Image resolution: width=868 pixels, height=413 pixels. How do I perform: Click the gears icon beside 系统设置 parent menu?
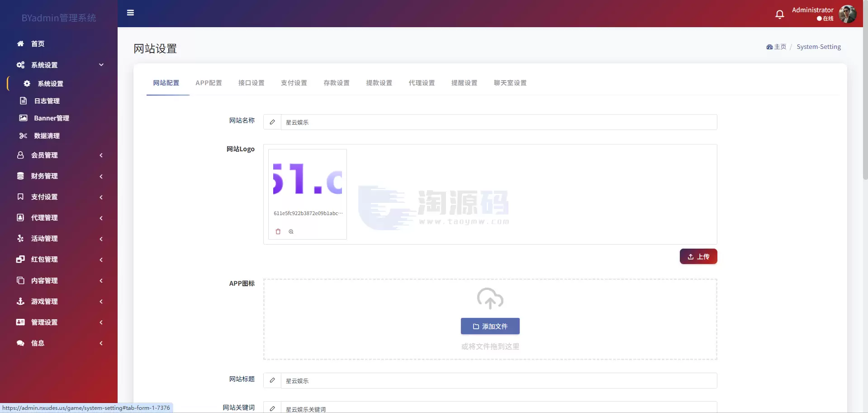tap(20, 65)
